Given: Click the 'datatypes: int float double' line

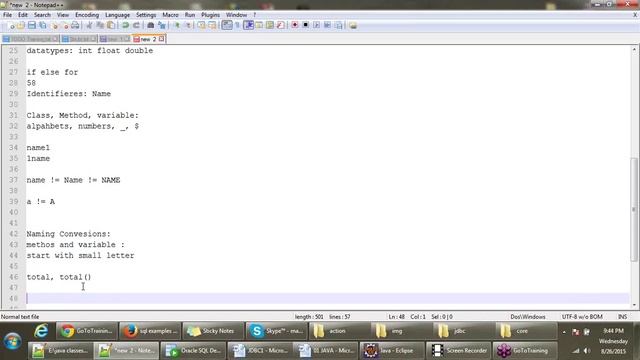Looking at the screenshot, I should coord(90,51).
